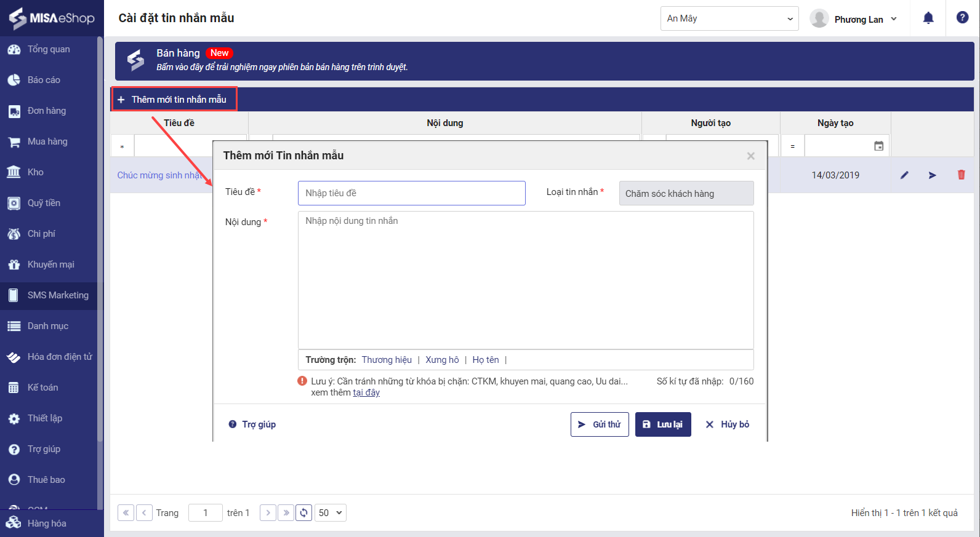
Task: Open the tại đây link
Action: click(366, 392)
